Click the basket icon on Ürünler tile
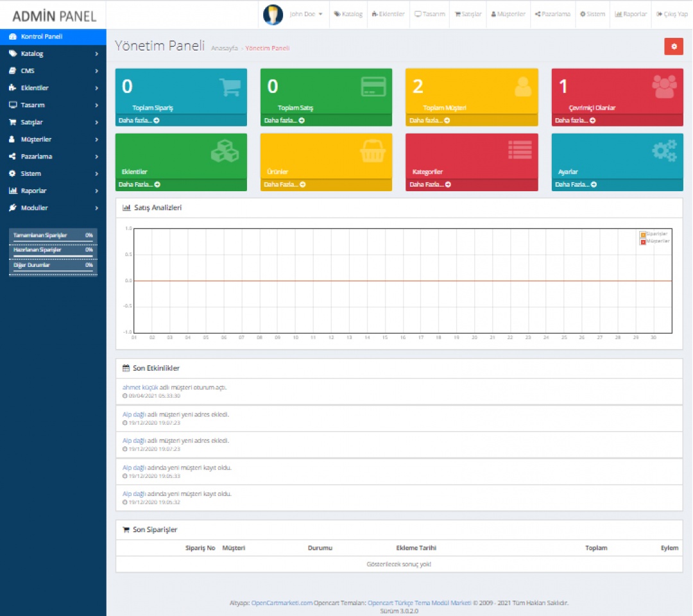The image size is (693, 616). [x=372, y=151]
